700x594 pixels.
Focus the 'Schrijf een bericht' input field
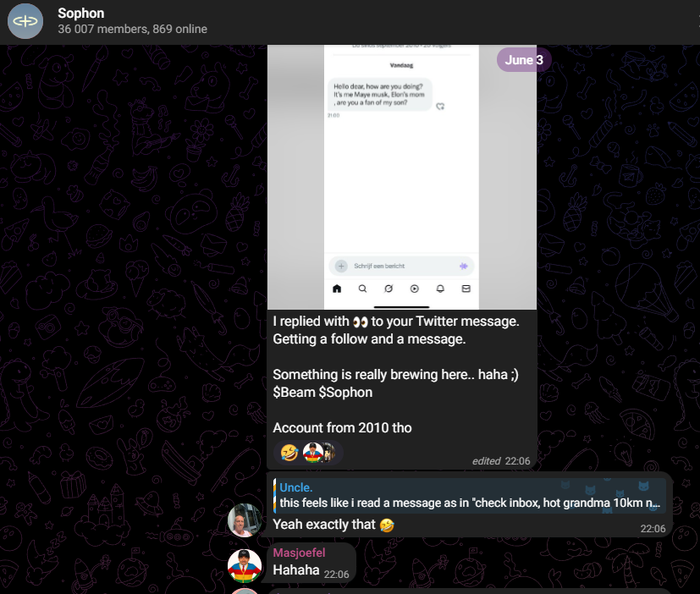pyautogui.click(x=401, y=266)
